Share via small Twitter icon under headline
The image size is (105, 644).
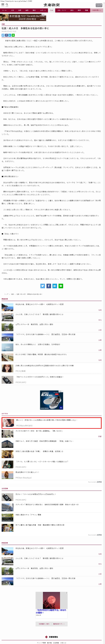tap(3, 35)
